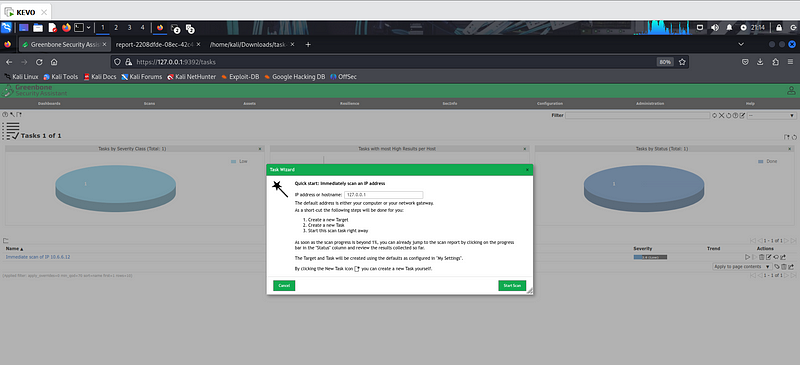Open the Configuration menu

pyautogui.click(x=550, y=104)
